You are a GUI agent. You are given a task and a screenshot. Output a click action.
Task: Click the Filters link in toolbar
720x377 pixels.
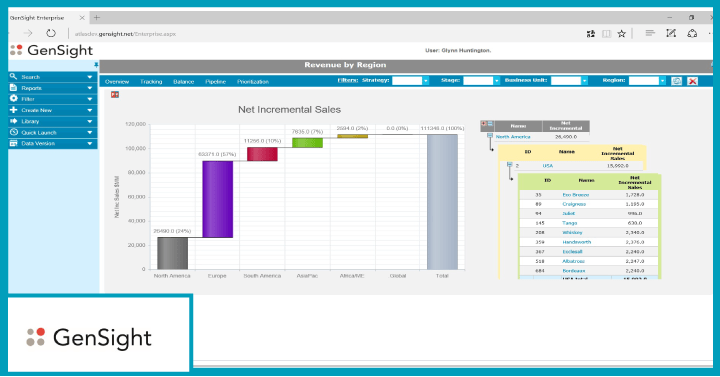click(x=348, y=80)
